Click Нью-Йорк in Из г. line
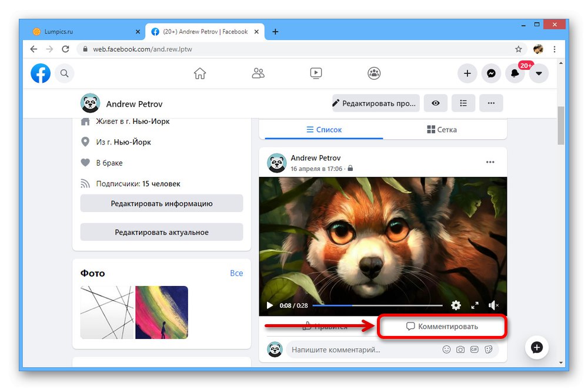Screen dimensions: 588x390 [132, 142]
